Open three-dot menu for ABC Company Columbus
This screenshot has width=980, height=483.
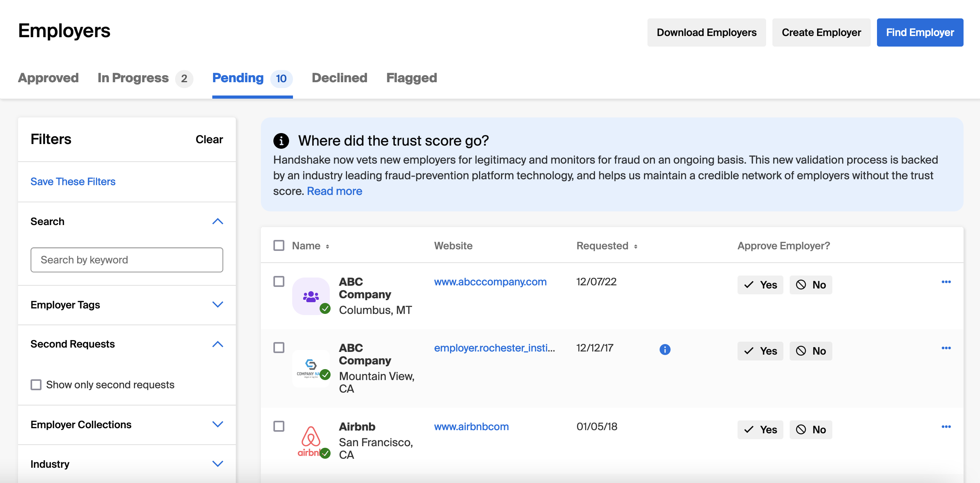pos(946,282)
